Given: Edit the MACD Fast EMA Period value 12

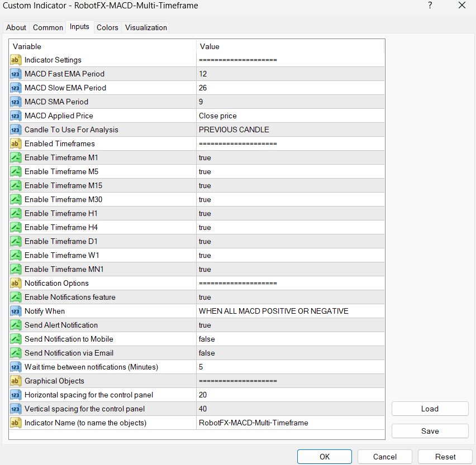Looking at the screenshot, I should pos(290,74).
